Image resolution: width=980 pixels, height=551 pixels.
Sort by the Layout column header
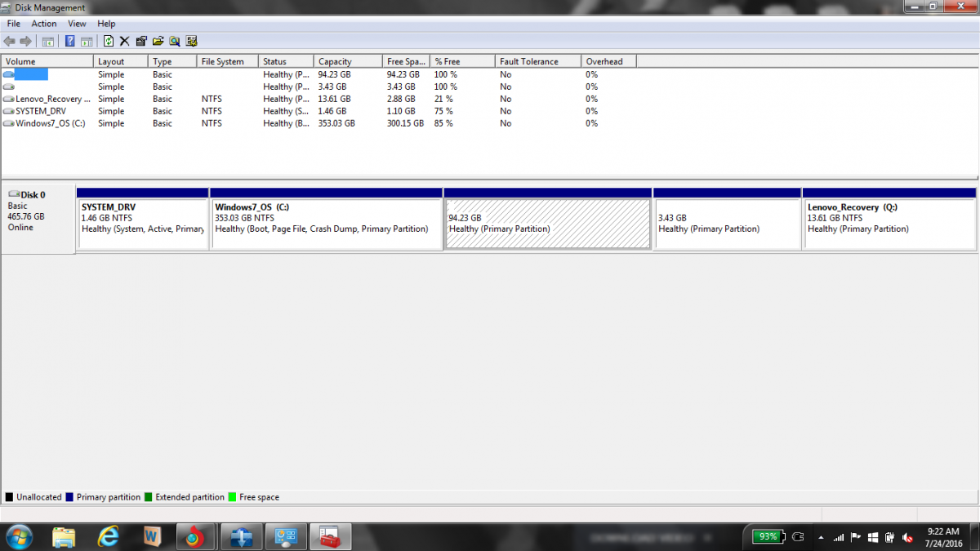pos(121,61)
